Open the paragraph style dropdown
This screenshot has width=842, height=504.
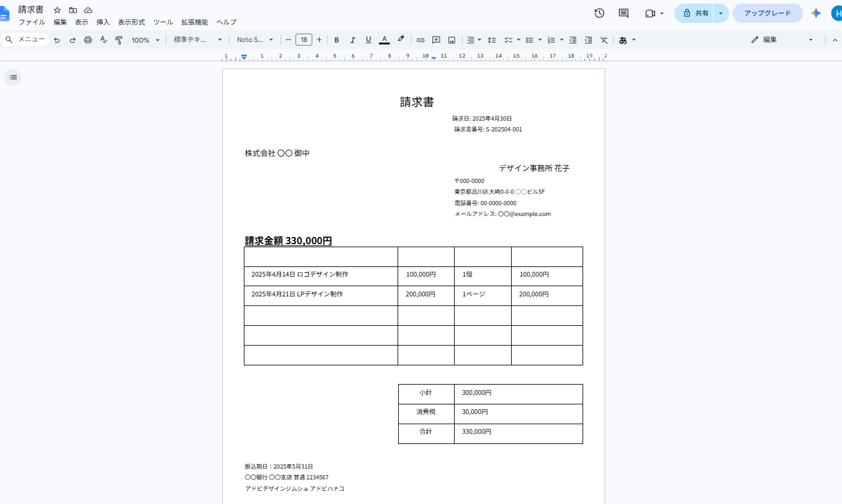(198, 40)
